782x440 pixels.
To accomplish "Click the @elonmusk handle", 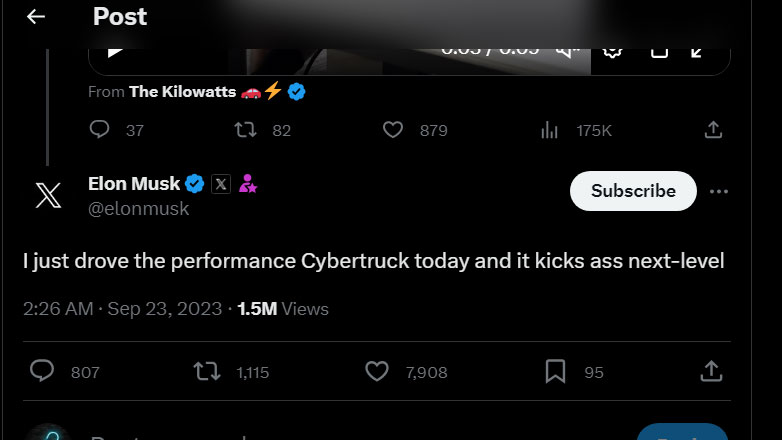I will pyautogui.click(x=138, y=208).
